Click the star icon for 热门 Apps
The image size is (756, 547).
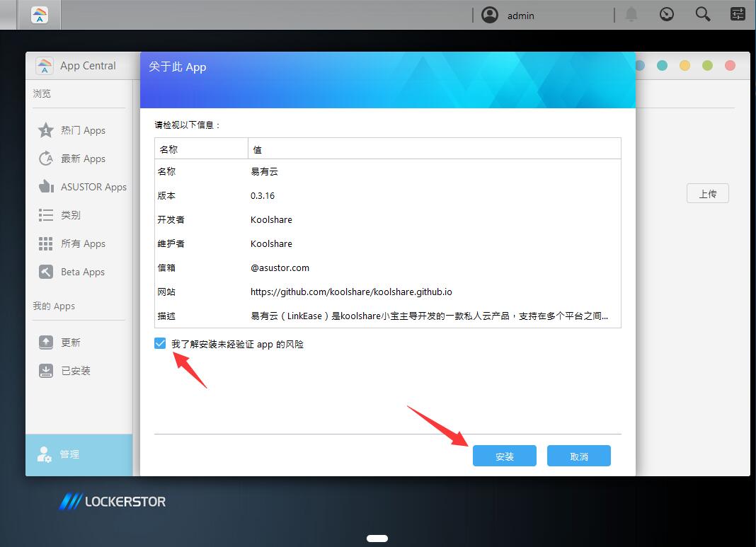[46, 130]
